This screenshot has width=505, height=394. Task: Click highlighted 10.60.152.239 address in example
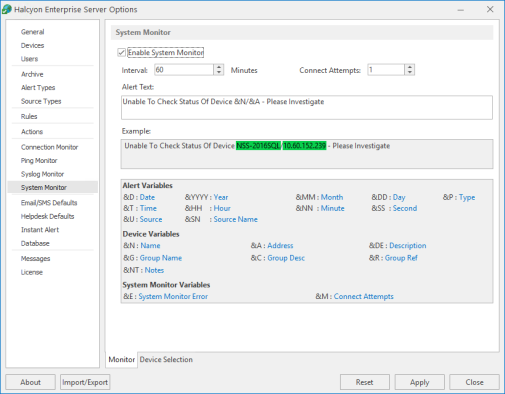click(304, 146)
